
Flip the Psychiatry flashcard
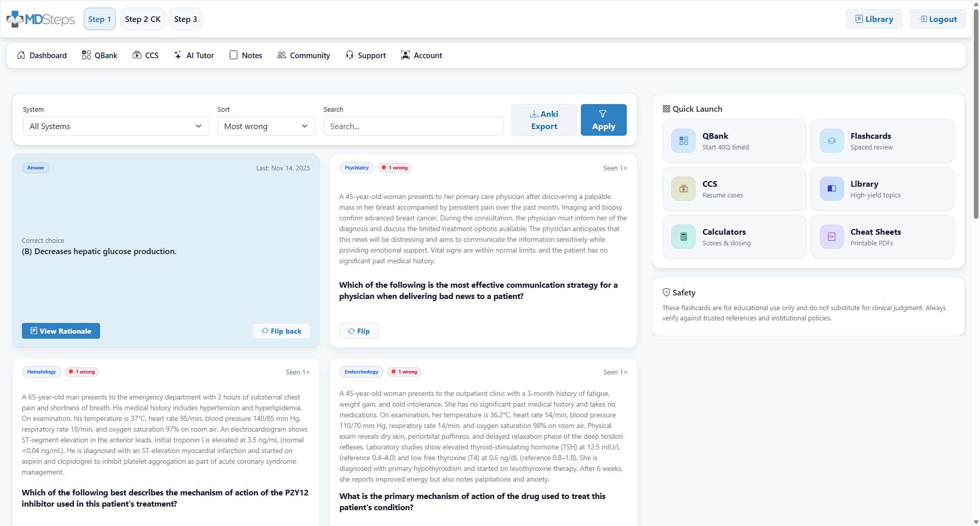point(358,331)
